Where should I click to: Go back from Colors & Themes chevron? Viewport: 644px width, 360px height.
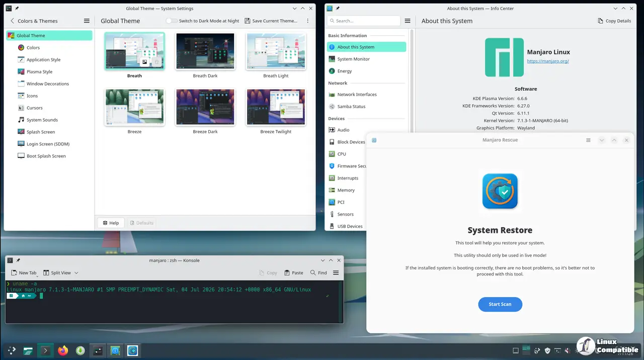13,21
